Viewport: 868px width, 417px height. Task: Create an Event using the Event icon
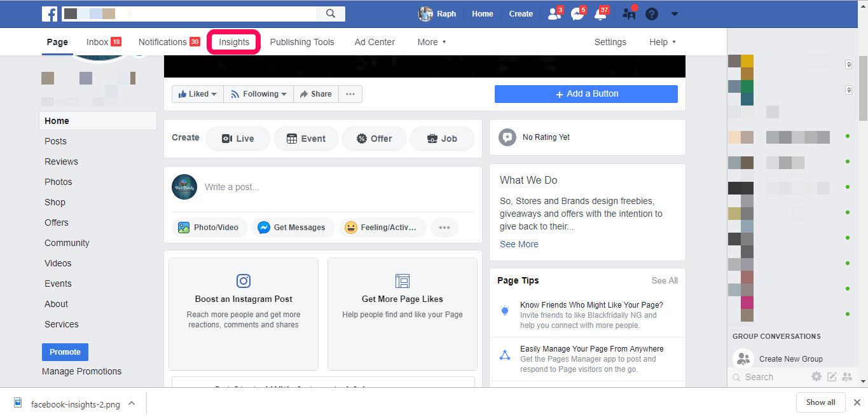coord(306,138)
